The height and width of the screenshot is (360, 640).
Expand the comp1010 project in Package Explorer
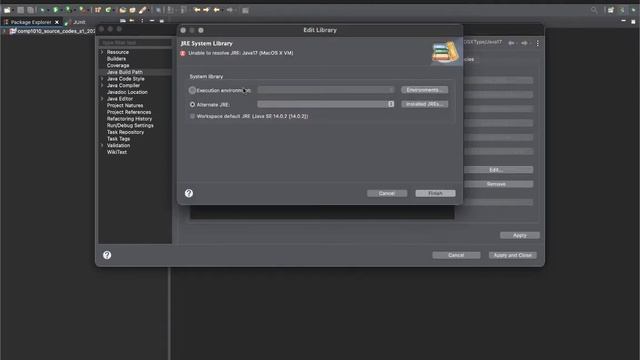[x=4, y=31]
